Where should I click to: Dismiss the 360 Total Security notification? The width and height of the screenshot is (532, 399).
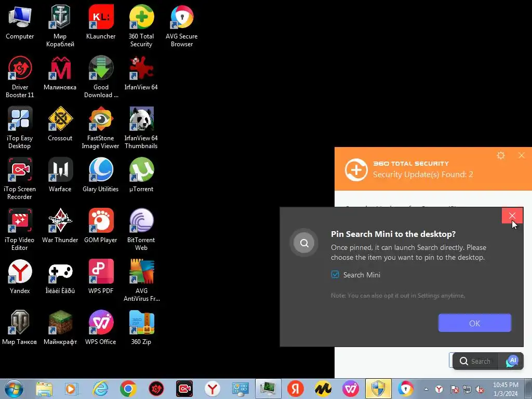(522, 155)
